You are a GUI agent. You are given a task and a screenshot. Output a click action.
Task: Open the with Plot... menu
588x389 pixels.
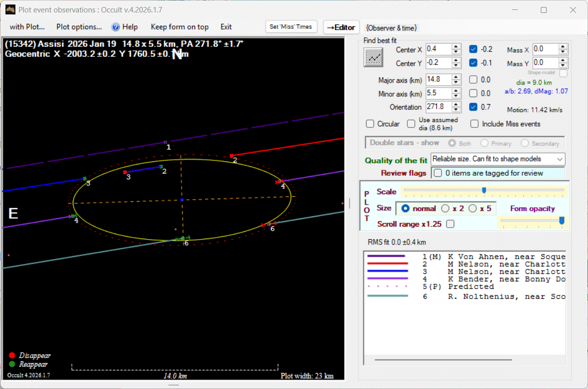[x=27, y=27]
